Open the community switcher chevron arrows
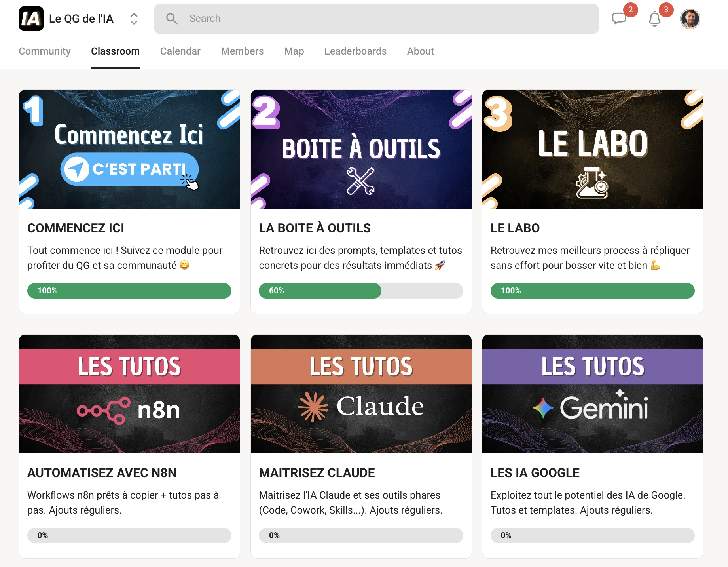 [x=134, y=19]
